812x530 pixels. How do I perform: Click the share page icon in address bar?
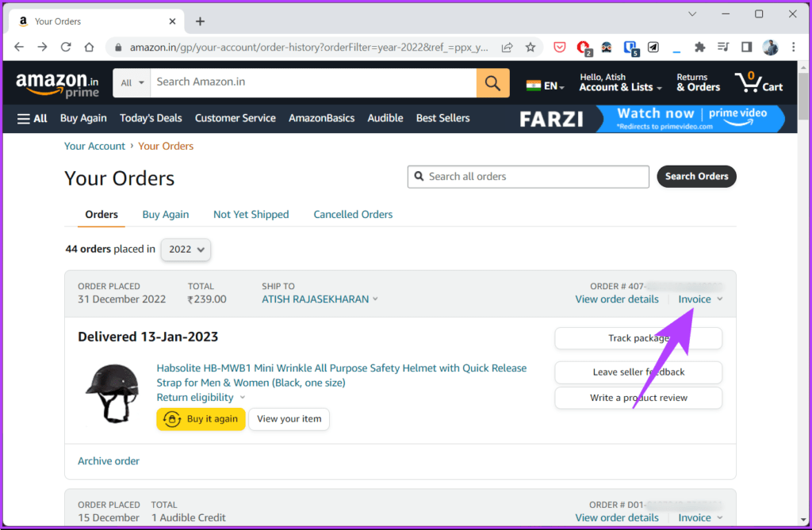coord(507,48)
